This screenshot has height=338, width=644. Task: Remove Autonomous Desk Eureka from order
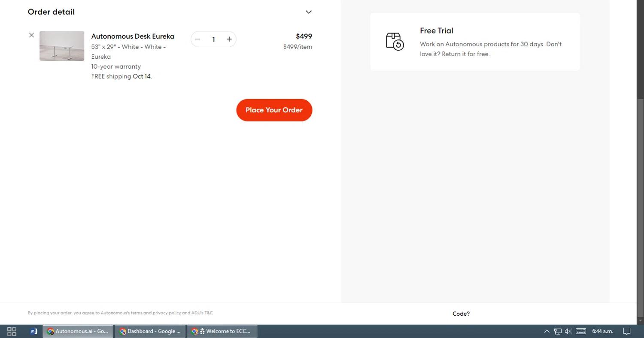click(31, 35)
